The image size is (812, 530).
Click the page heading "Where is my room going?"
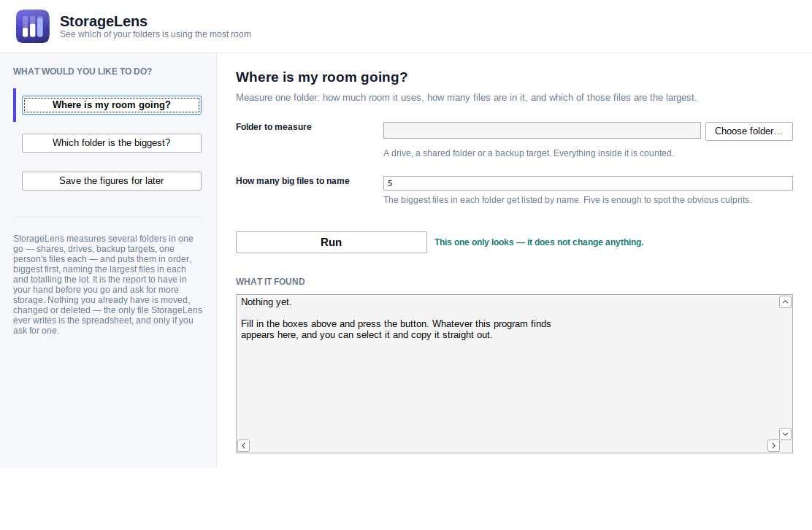pyautogui.click(x=321, y=77)
